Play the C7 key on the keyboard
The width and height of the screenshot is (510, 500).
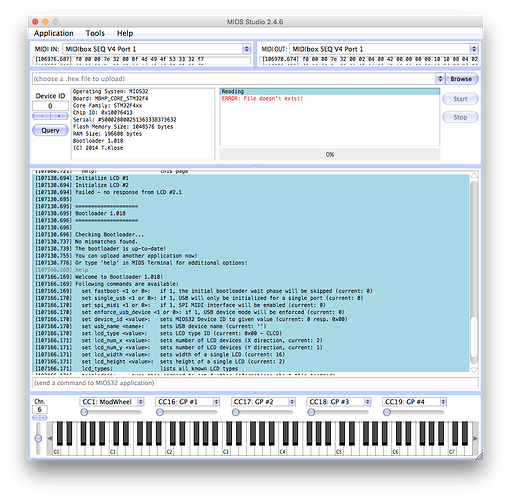tap(452, 451)
